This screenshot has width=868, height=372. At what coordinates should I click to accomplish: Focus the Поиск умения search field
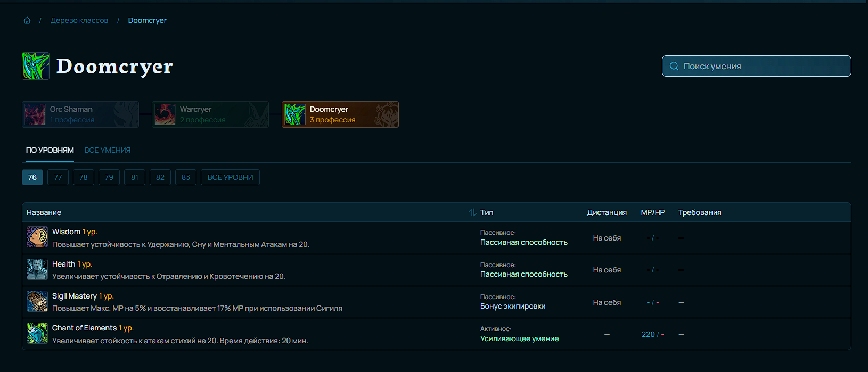(x=757, y=66)
